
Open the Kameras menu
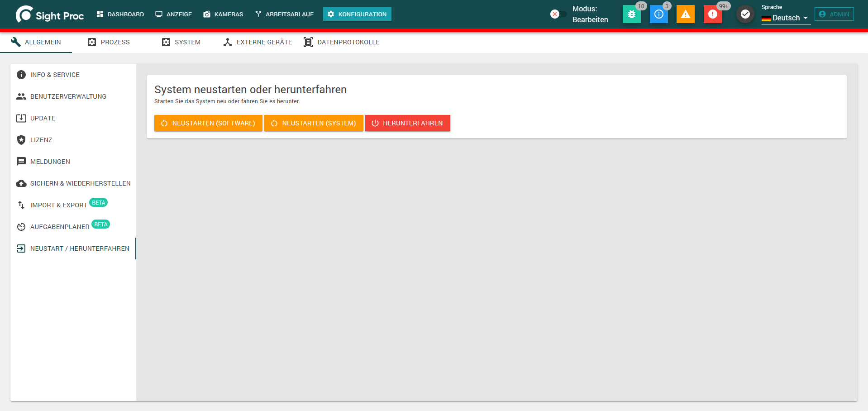pos(224,14)
